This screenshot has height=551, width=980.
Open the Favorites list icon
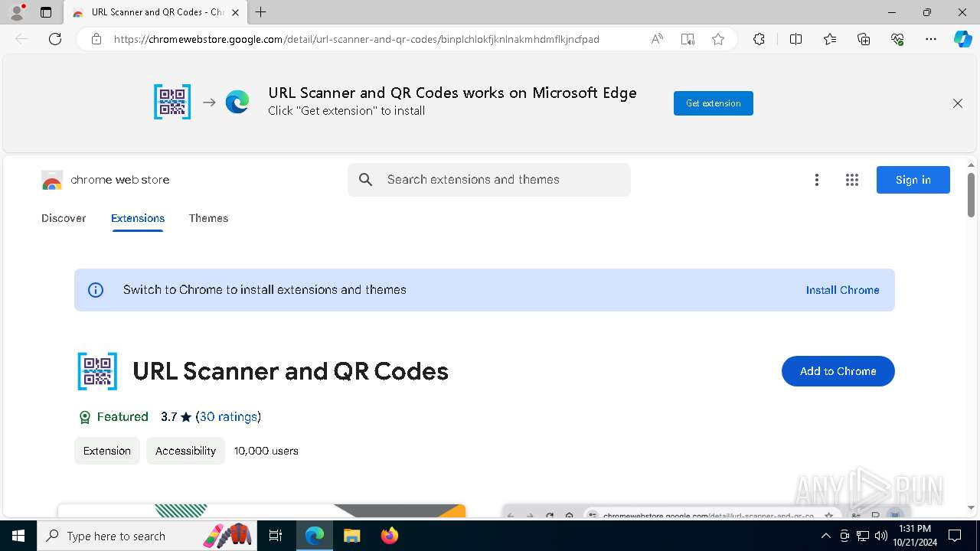tap(830, 39)
